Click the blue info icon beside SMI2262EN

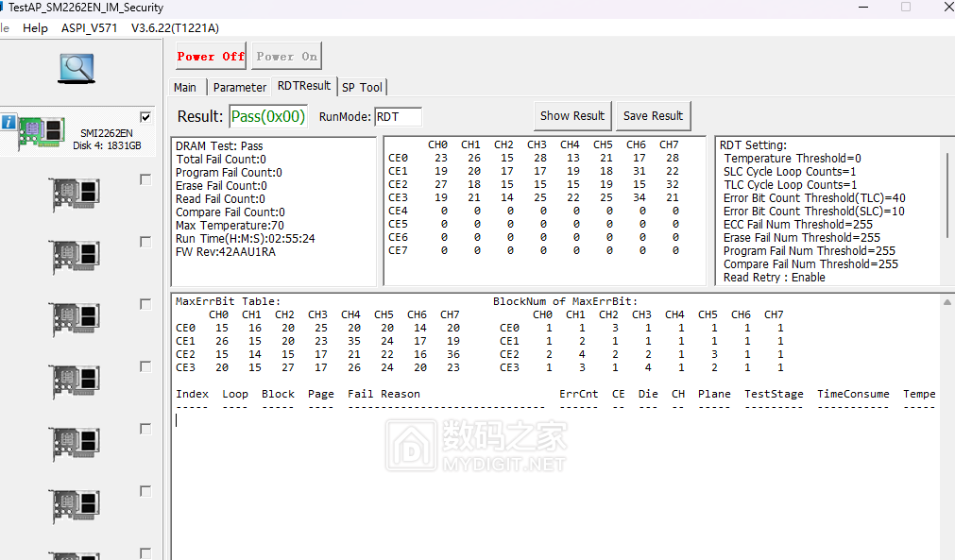pos(9,122)
